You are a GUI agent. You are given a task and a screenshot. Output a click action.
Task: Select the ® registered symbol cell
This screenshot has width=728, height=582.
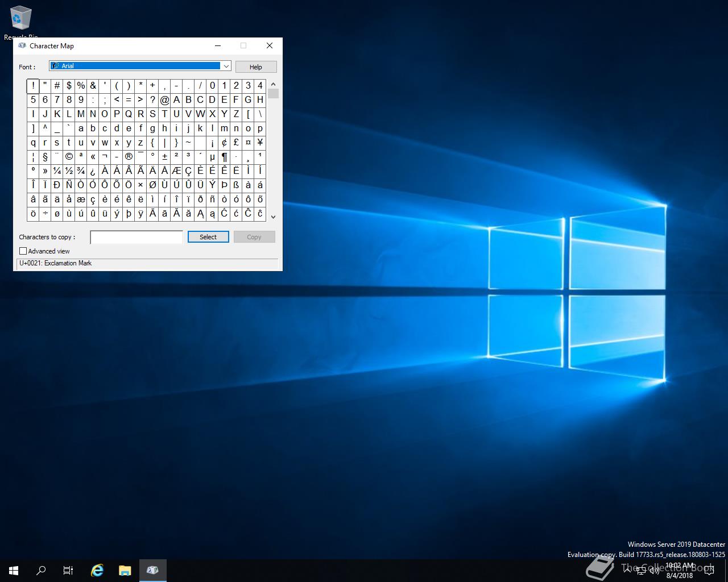tap(129, 157)
